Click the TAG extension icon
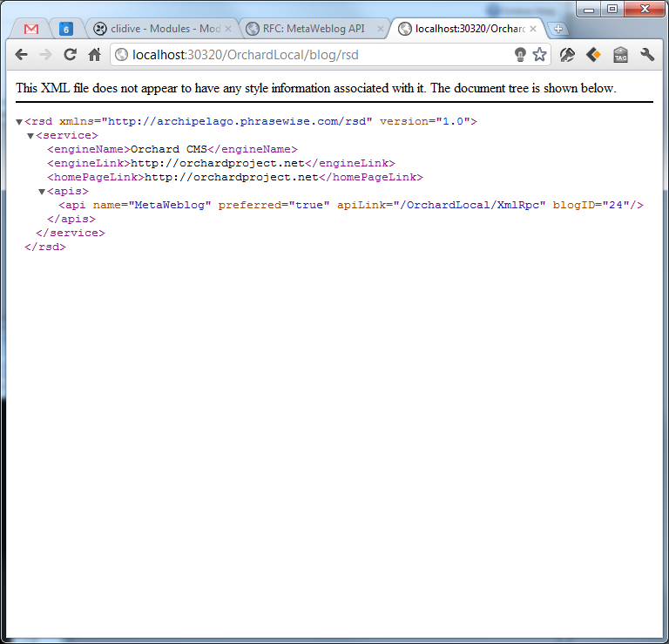 (620, 54)
